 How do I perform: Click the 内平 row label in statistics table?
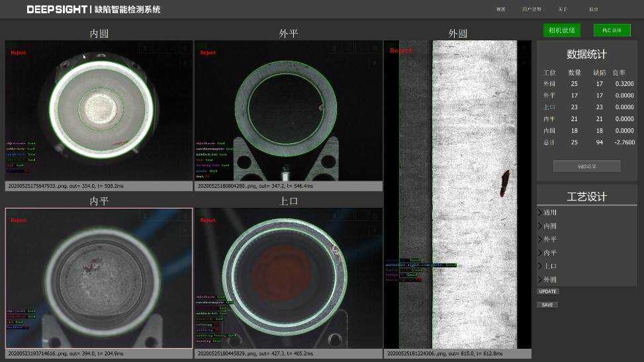[x=549, y=118]
